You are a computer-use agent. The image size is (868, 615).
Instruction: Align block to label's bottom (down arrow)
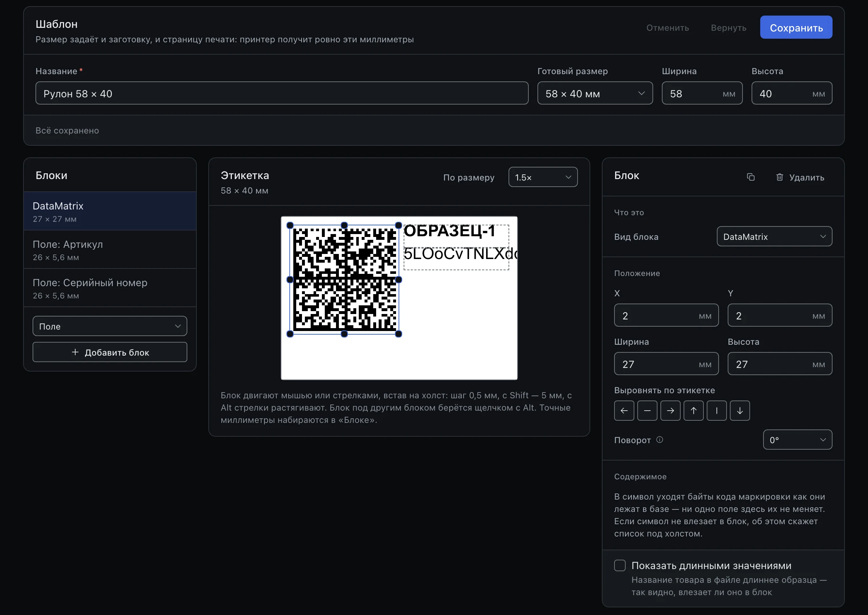click(740, 411)
